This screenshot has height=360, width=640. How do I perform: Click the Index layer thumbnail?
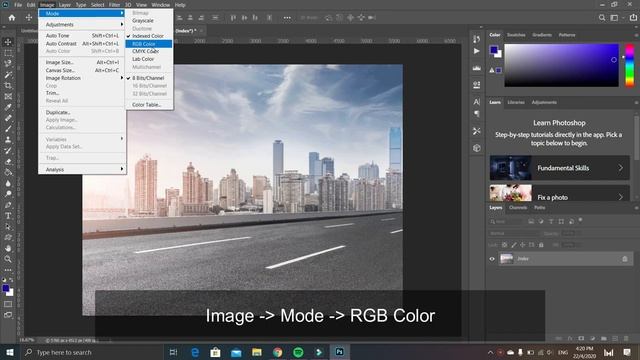click(x=507, y=258)
